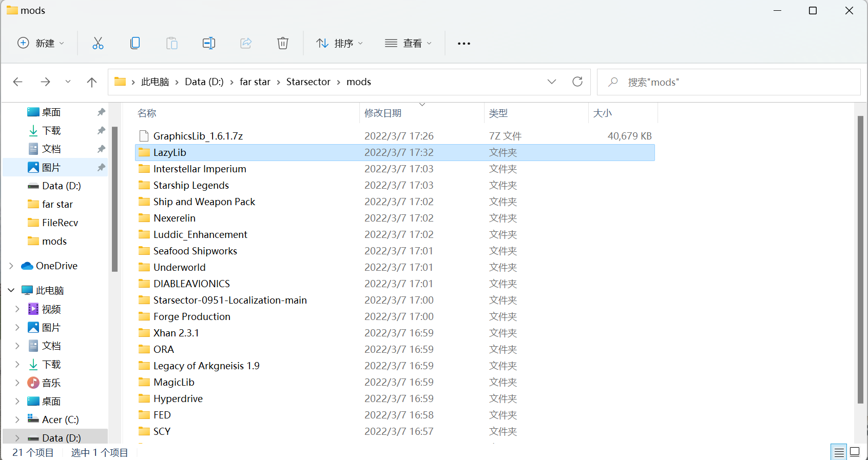The height and width of the screenshot is (460, 868).
Task: Click the Copy icon in toolbar
Action: 135,43
